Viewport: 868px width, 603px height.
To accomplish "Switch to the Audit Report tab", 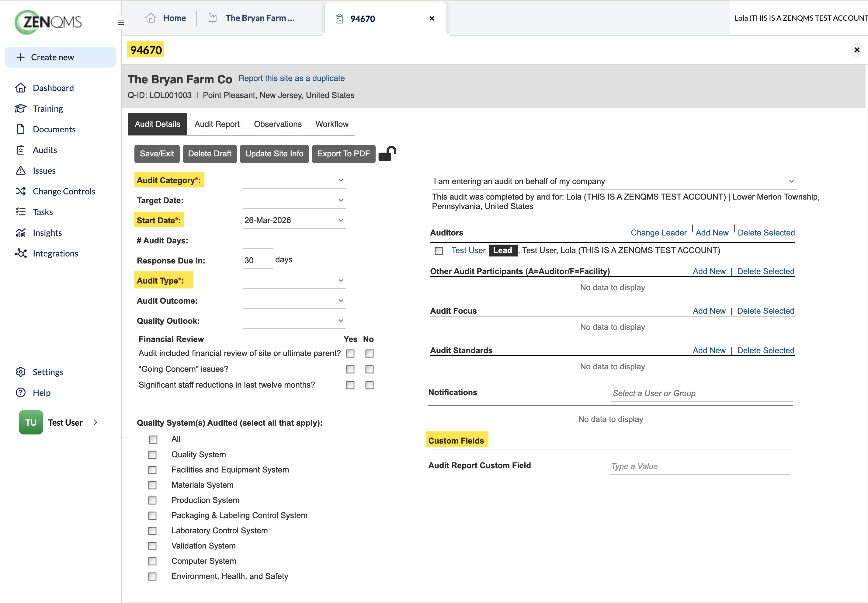I will click(217, 124).
